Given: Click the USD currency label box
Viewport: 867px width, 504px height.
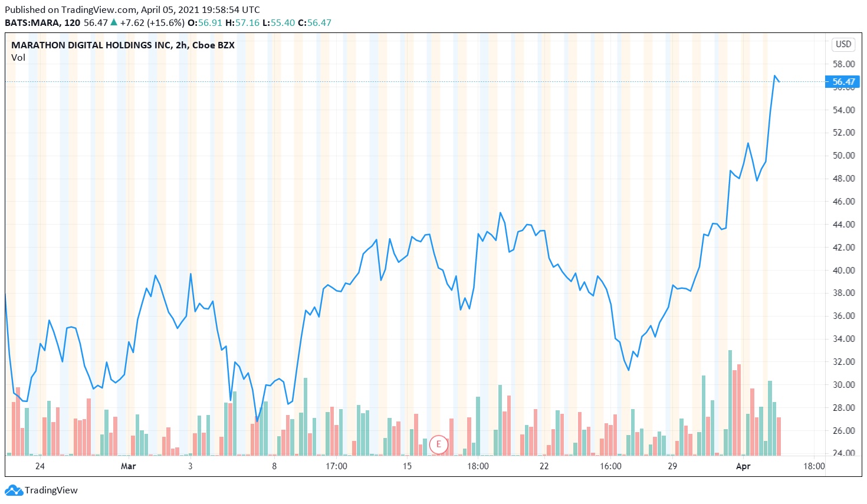Looking at the screenshot, I should [843, 44].
